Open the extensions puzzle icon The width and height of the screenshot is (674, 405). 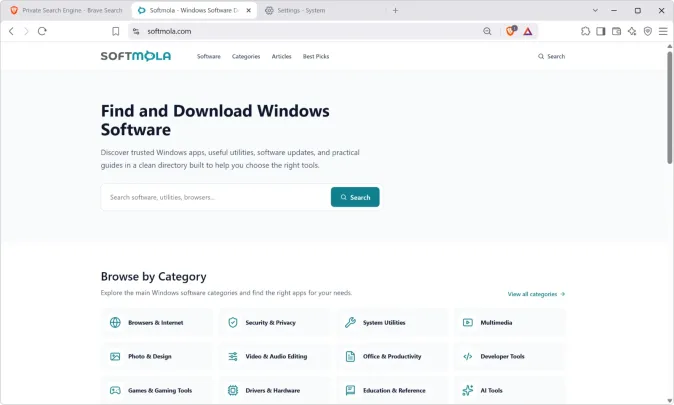pyautogui.click(x=585, y=31)
